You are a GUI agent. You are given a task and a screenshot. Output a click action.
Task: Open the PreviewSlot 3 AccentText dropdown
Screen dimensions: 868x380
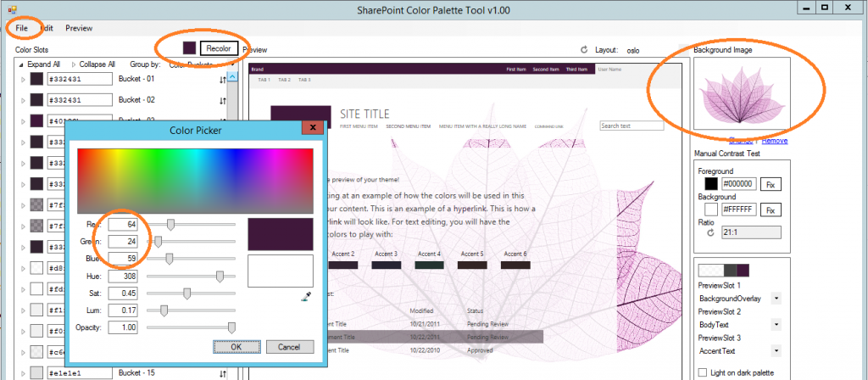click(x=776, y=350)
